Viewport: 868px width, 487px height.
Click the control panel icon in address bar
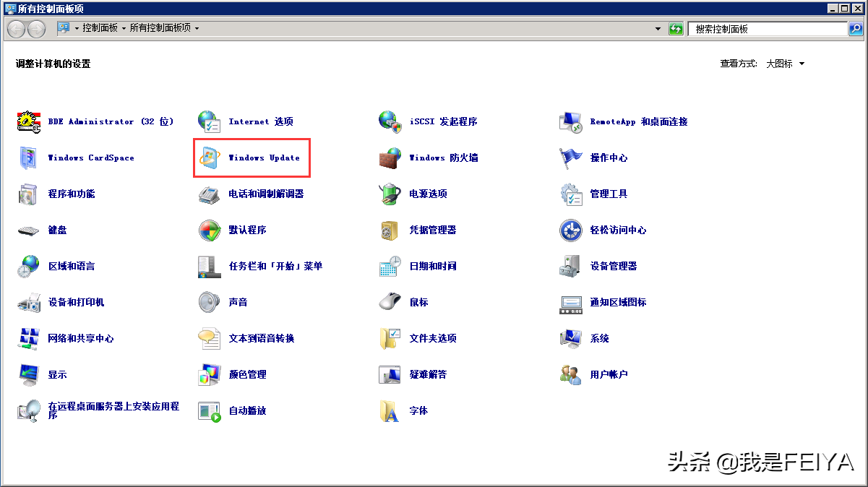64,28
